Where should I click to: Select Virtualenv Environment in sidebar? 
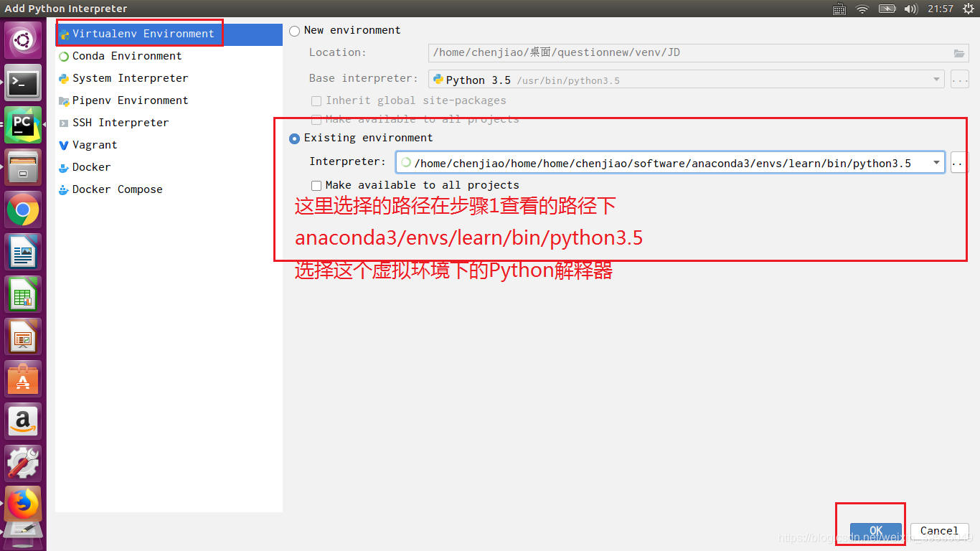point(169,34)
